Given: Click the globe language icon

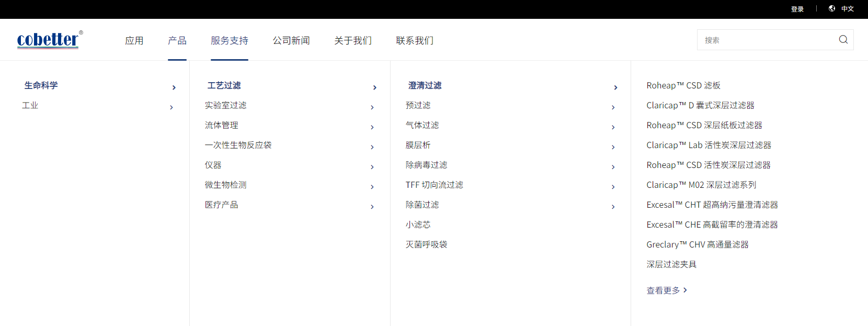Looking at the screenshot, I should tap(832, 8).
